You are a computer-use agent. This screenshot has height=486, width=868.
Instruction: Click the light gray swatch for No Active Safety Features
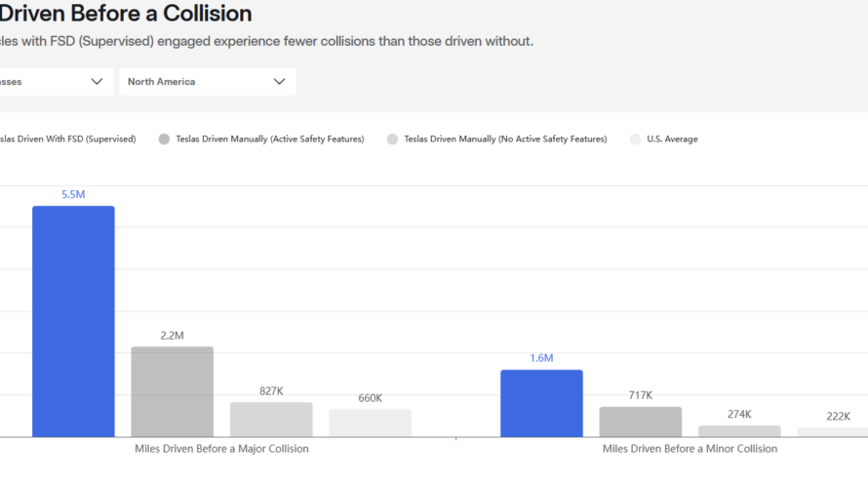coord(392,140)
